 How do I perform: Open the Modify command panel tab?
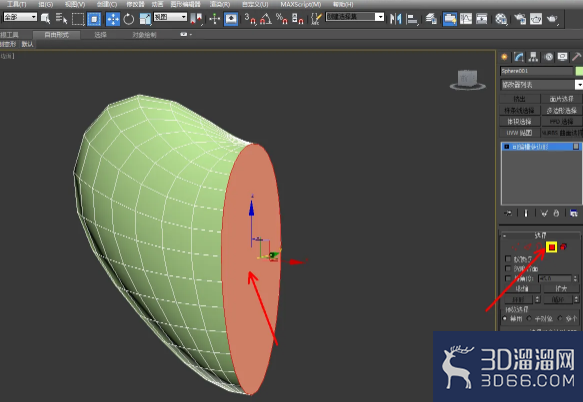pos(519,57)
